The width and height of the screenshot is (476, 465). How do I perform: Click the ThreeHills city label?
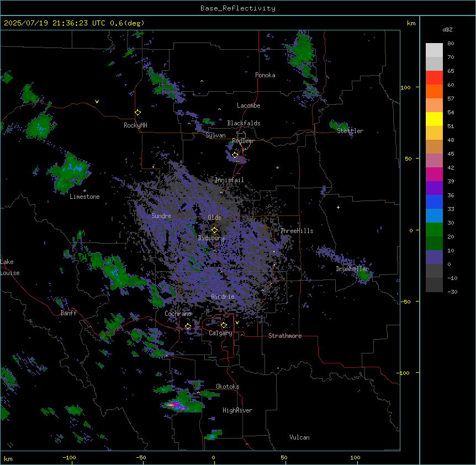[297, 231]
